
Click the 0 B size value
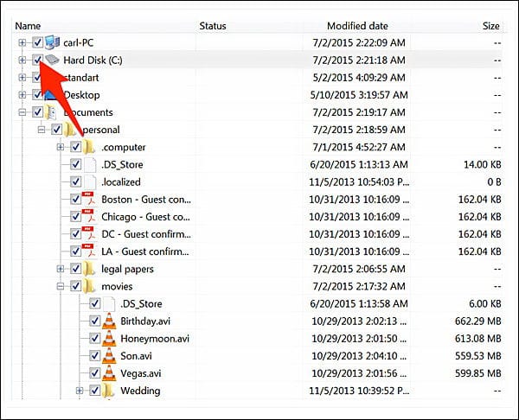pyautogui.click(x=494, y=181)
